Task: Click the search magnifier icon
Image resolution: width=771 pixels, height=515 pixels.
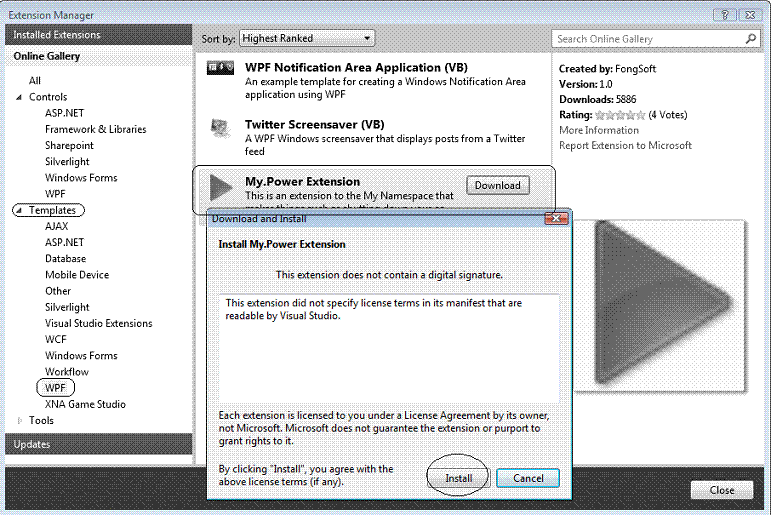Action: (750, 38)
